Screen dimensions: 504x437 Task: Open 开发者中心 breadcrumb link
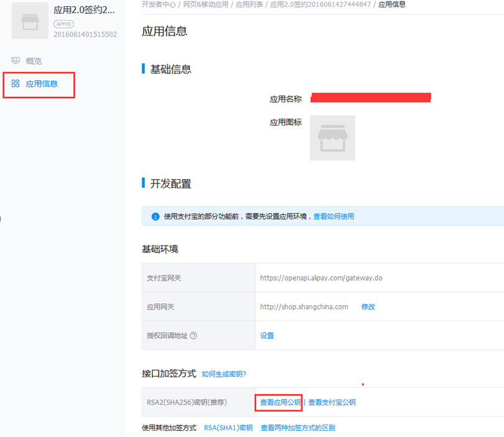tap(159, 4)
